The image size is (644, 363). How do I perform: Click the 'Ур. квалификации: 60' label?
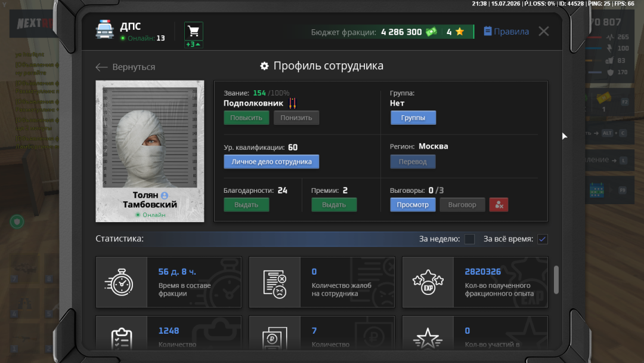coord(261,147)
